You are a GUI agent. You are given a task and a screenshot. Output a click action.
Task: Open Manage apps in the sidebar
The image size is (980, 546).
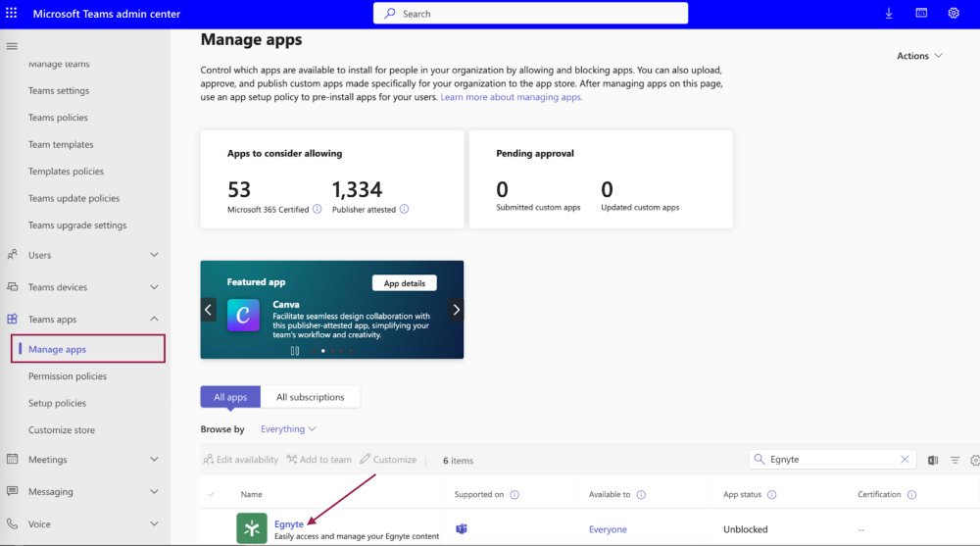coord(88,349)
